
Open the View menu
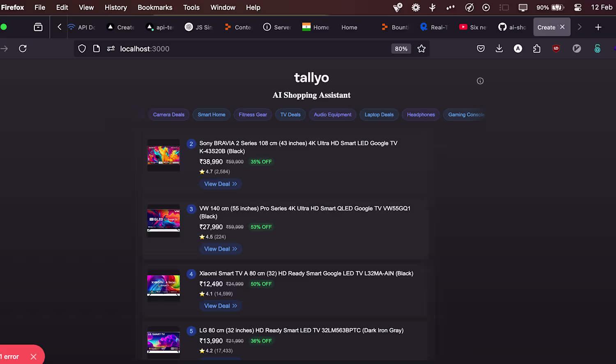[x=86, y=7]
